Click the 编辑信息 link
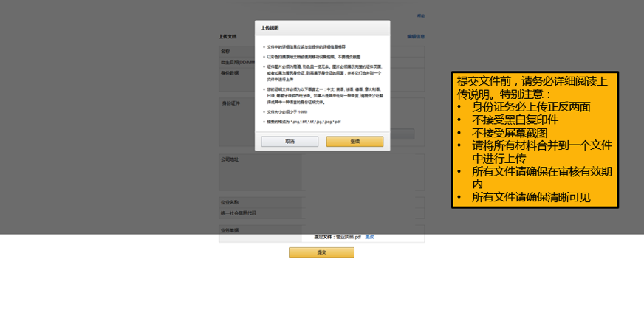This screenshot has height=321, width=644. click(415, 36)
